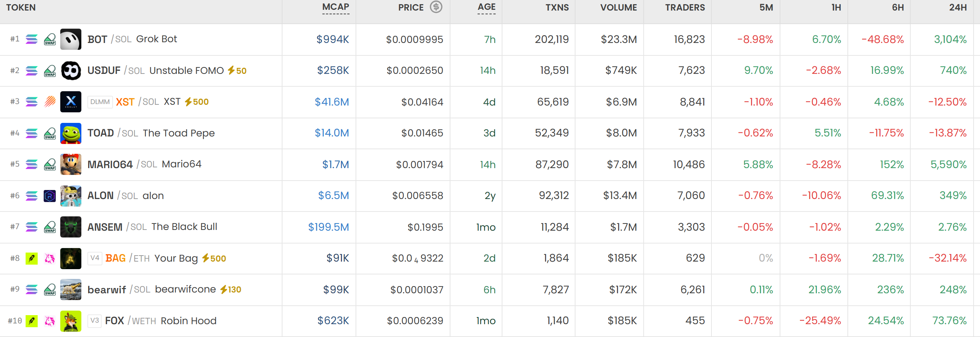Screen dimensions: 980x337
Task: Open the bearwifcone token thumbnail
Action: point(71,290)
